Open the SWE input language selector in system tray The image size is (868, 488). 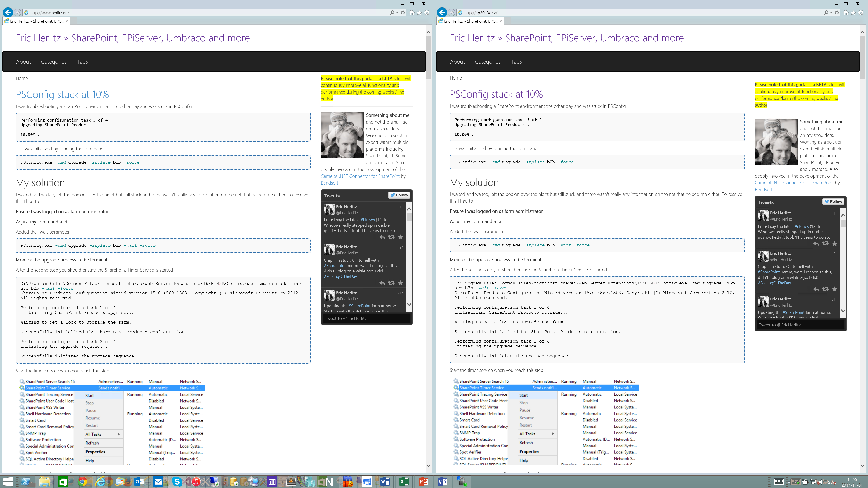(x=832, y=482)
